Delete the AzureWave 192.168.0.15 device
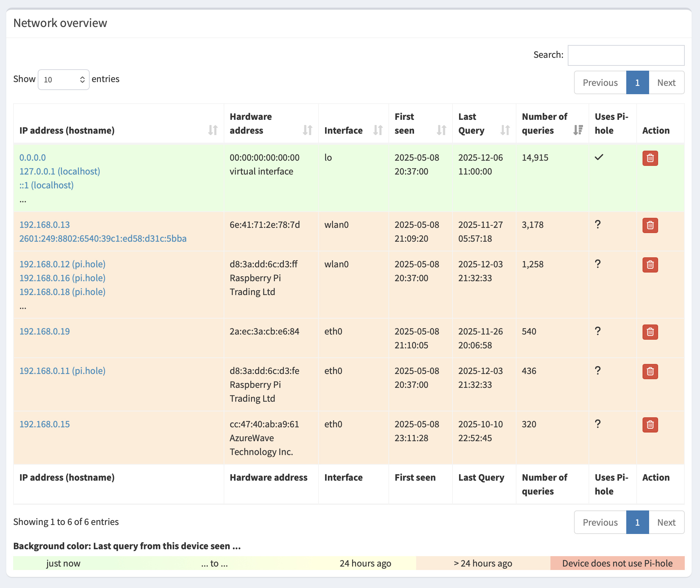Screen dimensions: 700x588 (x=650, y=425)
